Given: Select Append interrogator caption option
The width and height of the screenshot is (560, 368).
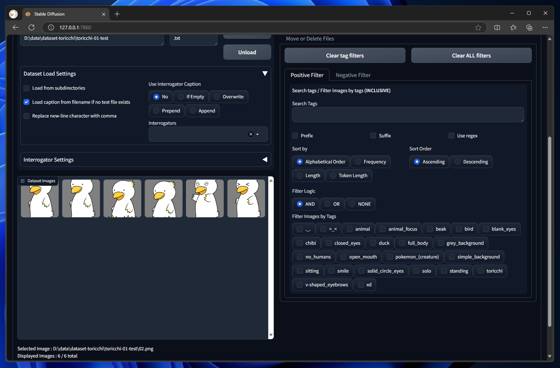Looking at the screenshot, I should 202,111.
